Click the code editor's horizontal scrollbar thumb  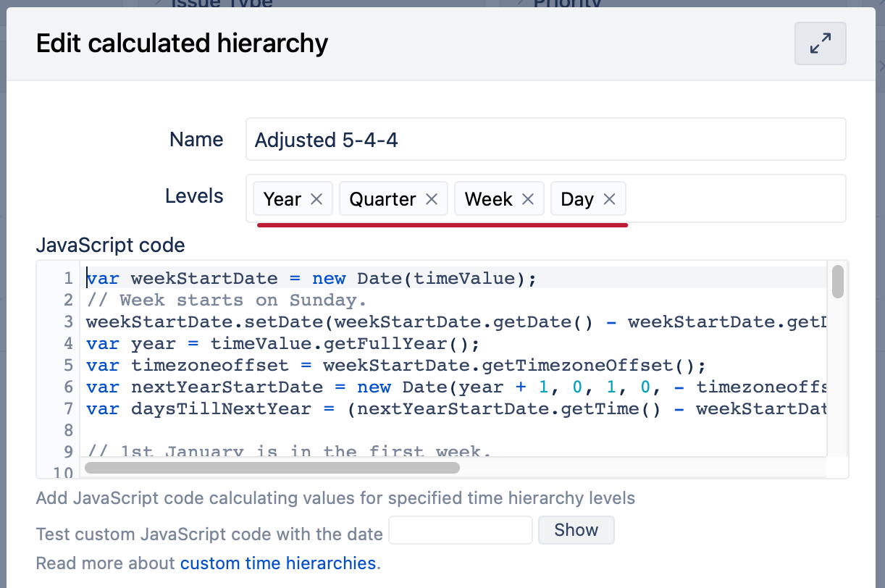(272, 468)
